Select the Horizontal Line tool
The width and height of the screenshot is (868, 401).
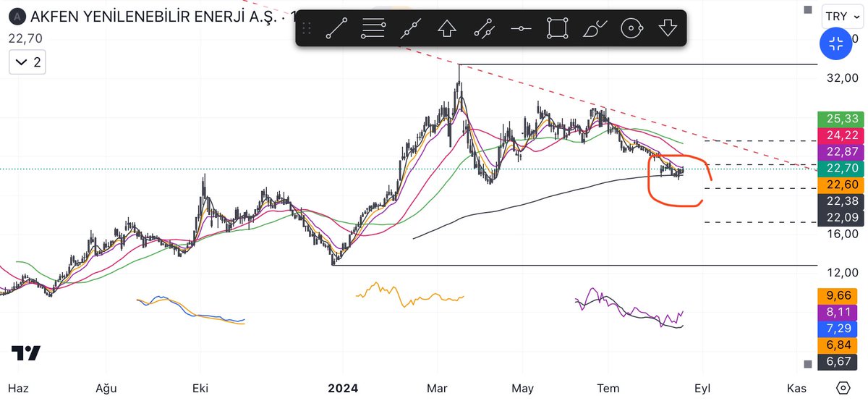click(521, 29)
